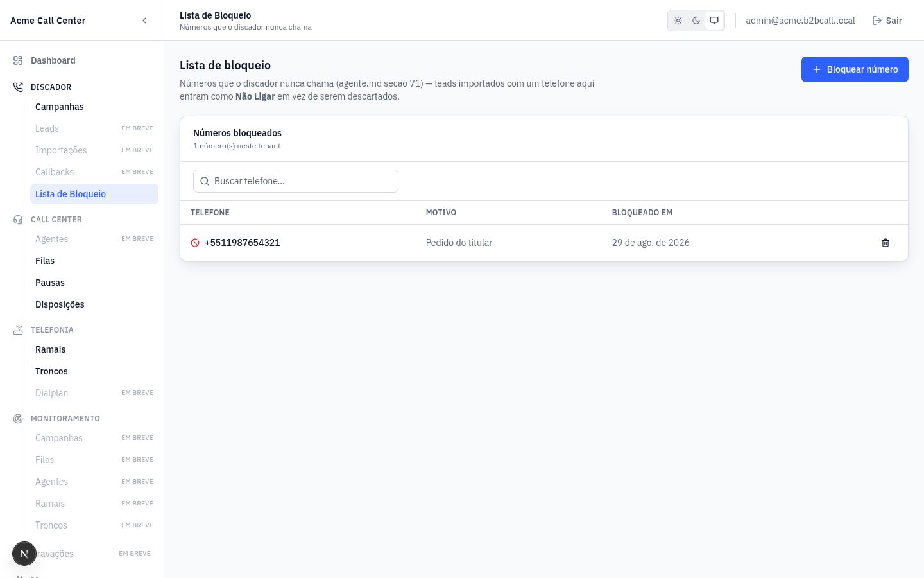Click the Call Center headset icon
The width and height of the screenshot is (924, 578).
click(18, 220)
